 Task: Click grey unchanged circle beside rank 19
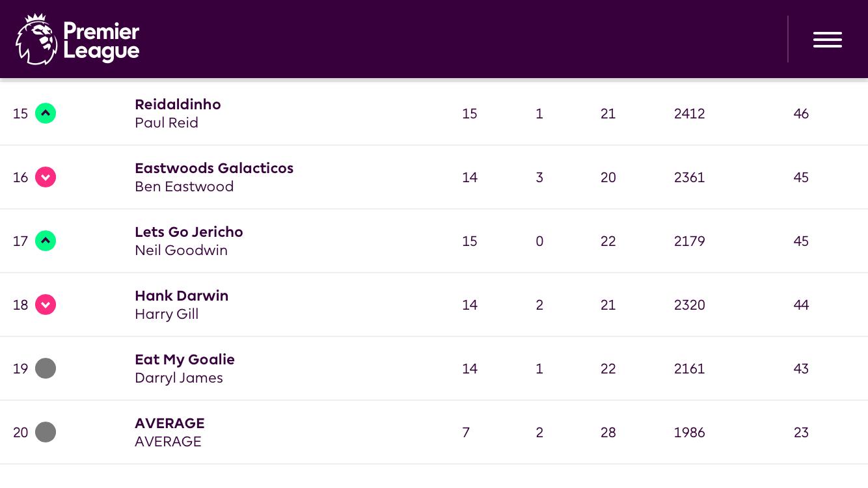point(46,368)
